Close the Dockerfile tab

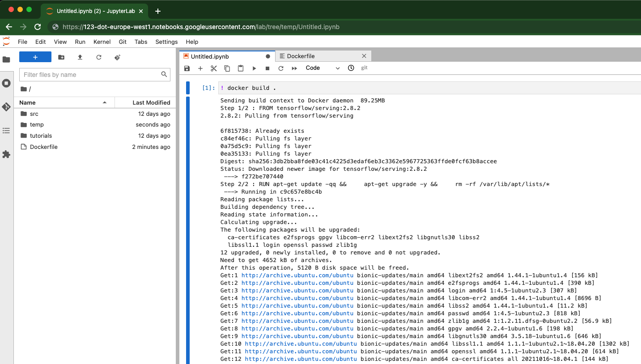[x=364, y=56]
